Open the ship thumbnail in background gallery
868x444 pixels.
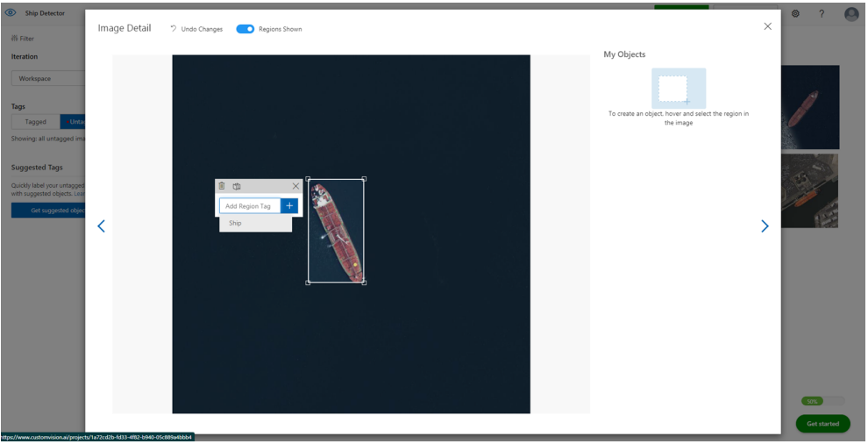[x=810, y=107]
